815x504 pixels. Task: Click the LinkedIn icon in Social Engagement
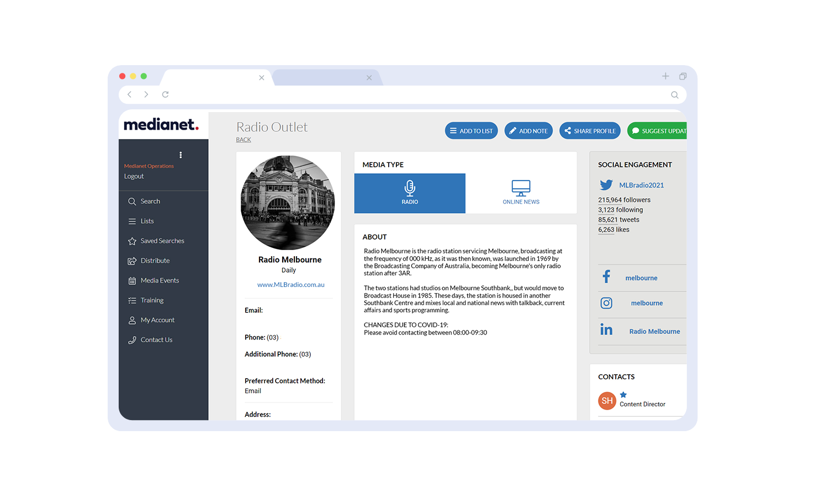click(x=606, y=330)
